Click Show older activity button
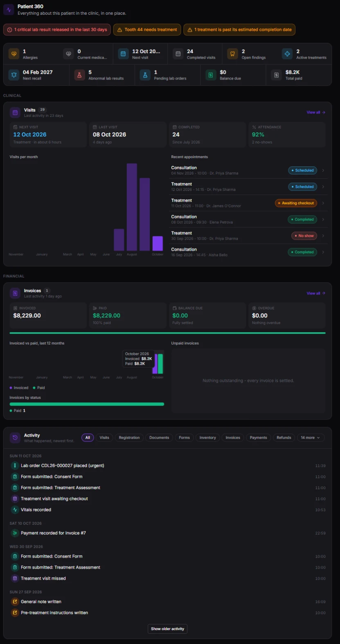 point(167,629)
